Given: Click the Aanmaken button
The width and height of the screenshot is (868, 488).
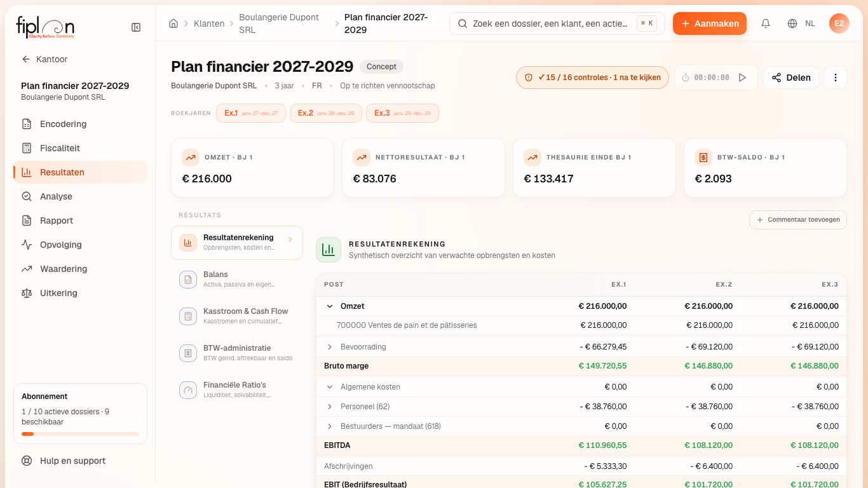Looking at the screenshot, I should (x=710, y=24).
